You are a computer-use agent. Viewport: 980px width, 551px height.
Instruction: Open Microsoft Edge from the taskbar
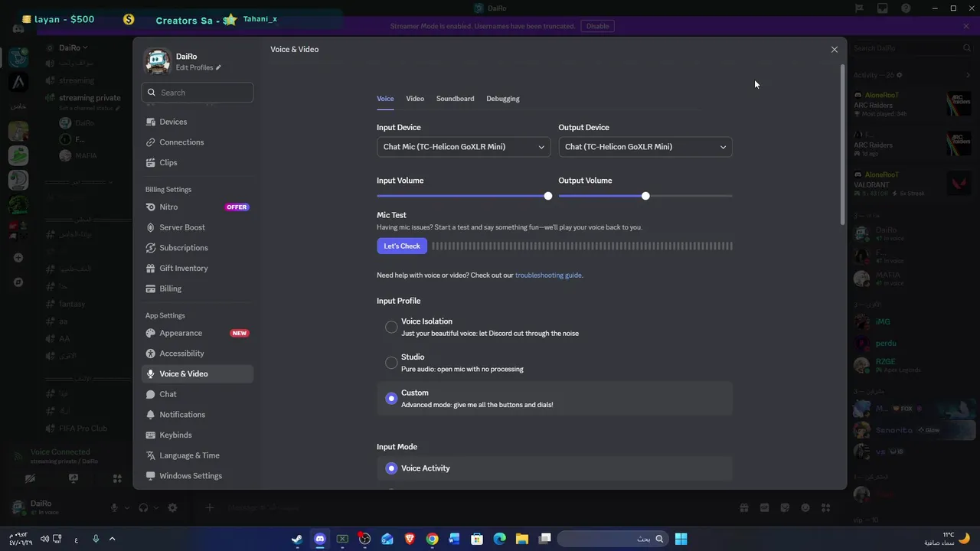[500, 539]
